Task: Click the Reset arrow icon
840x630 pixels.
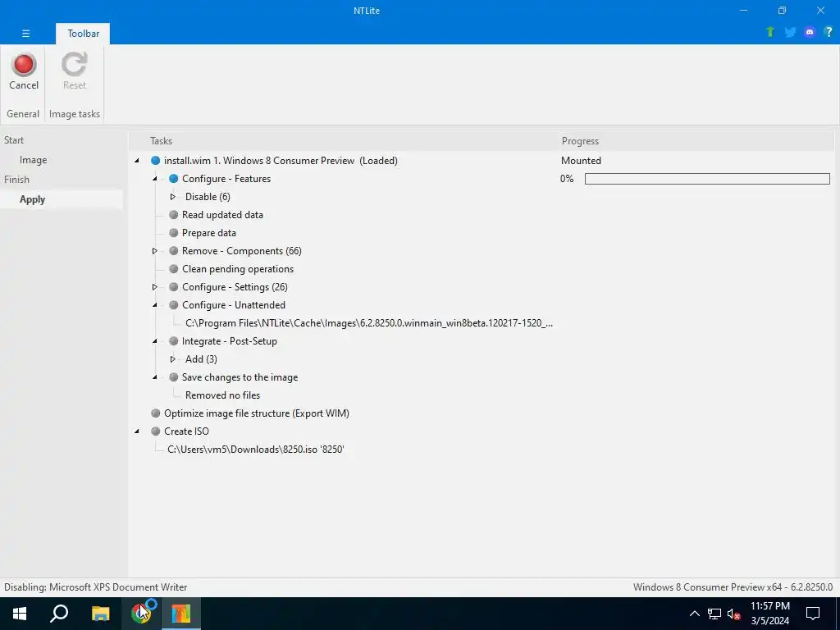Action: (74, 64)
